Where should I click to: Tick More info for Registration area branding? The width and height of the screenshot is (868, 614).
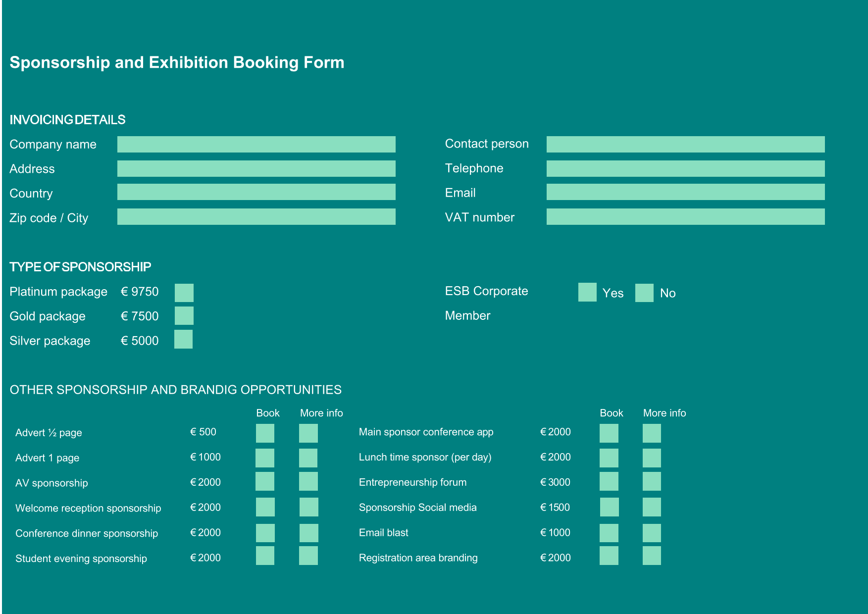click(652, 556)
